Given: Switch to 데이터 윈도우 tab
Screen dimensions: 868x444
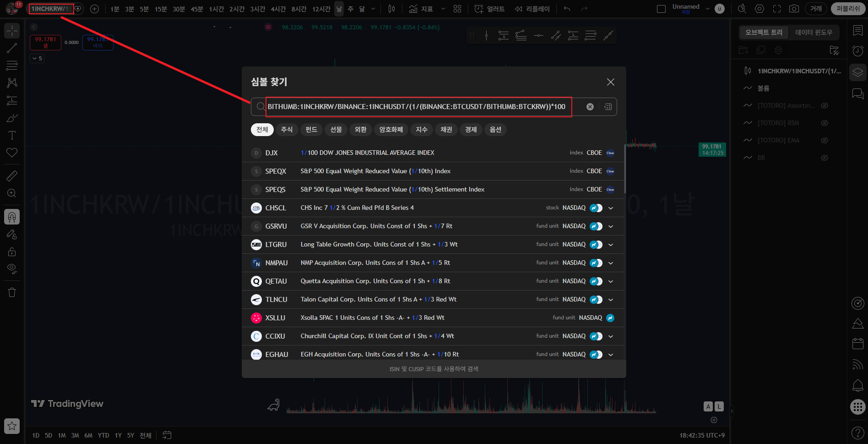Looking at the screenshot, I should pyautogui.click(x=814, y=32).
